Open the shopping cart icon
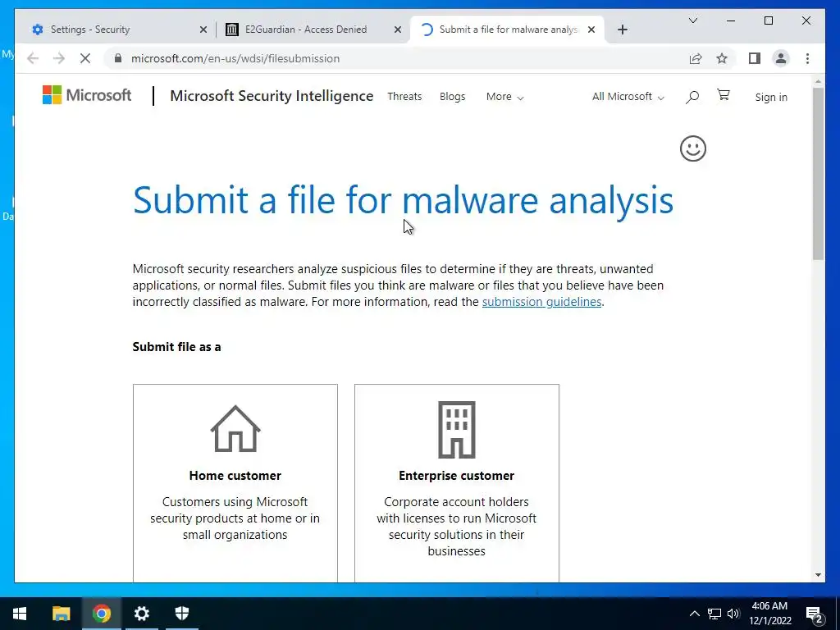The width and height of the screenshot is (840, 630). point(724,95)
